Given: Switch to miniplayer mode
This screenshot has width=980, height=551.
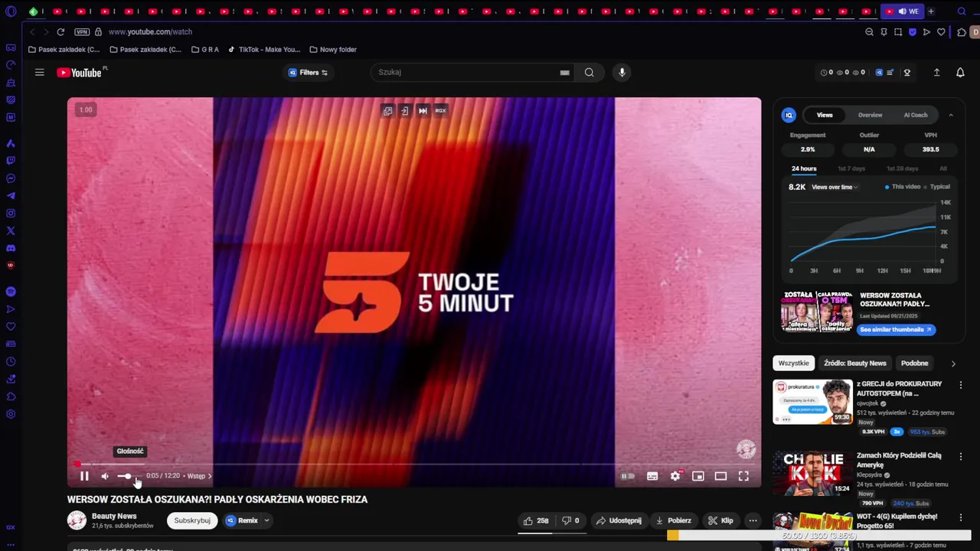Looking at the screenshot, I should point(698,476).
